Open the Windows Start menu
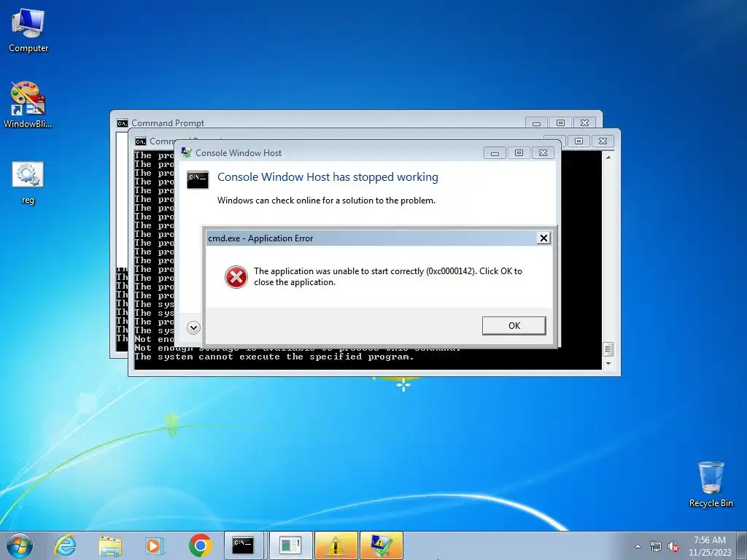The height and width of the screenshot is (560, 747). tap(20, 545)
